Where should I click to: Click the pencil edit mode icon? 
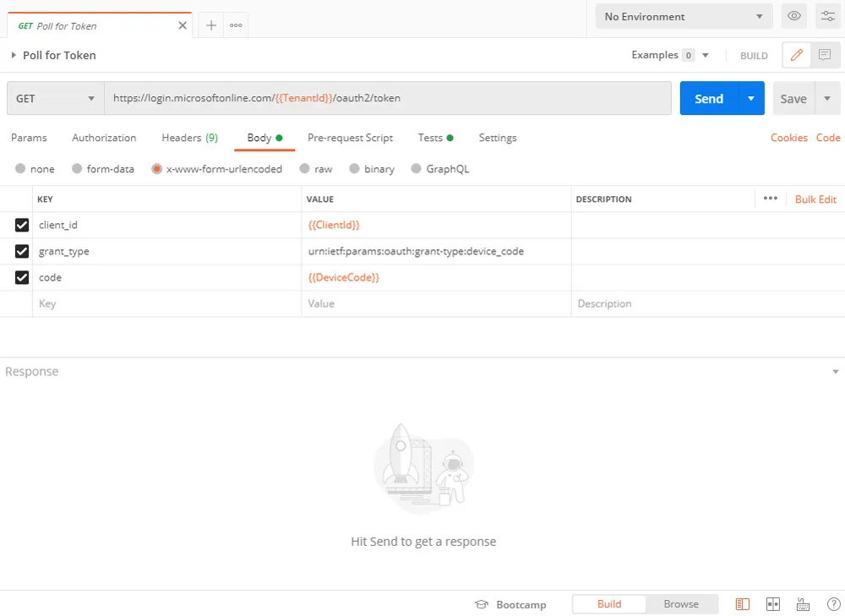coord(796,55)
